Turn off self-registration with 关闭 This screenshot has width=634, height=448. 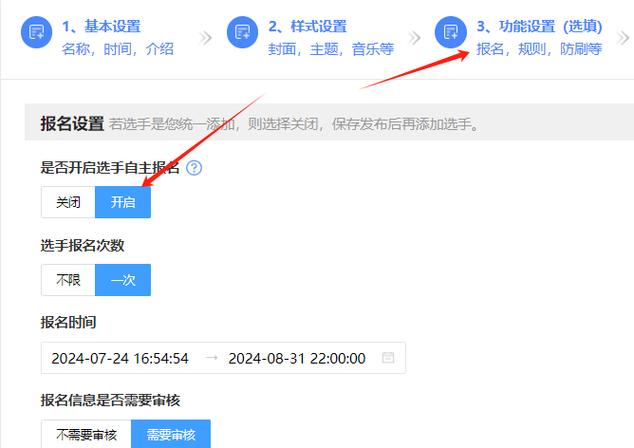68,202
